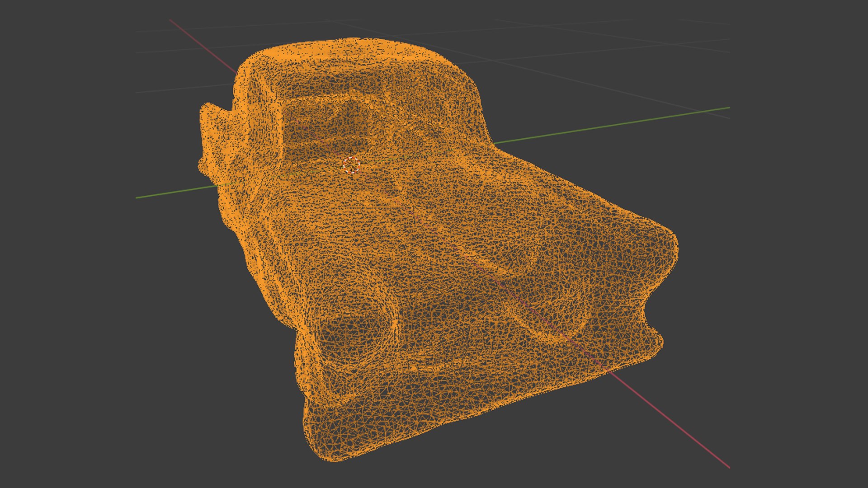Click the flat central body area of the car
The width and height of the screenshot is (868, 488).
click(407, 235)
